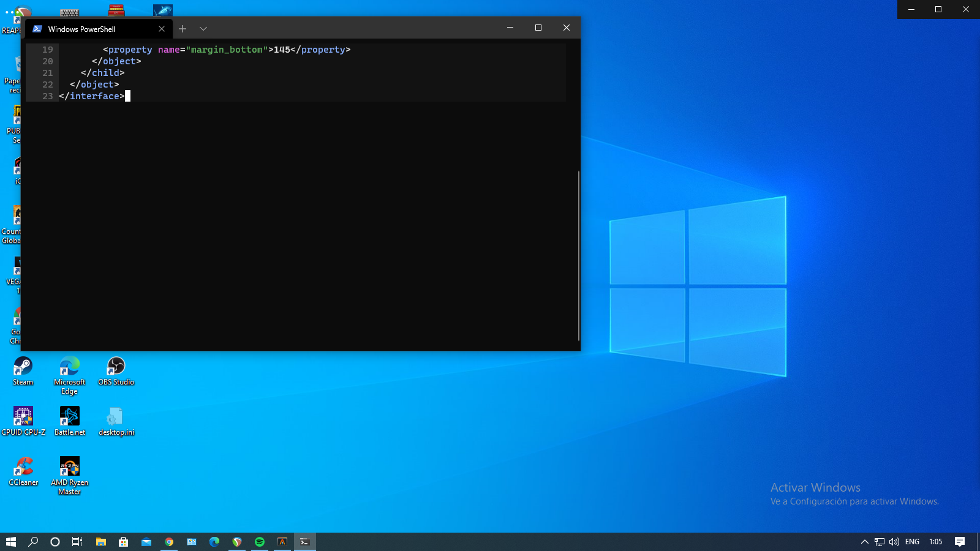Launch Google Chrome from the taskbar
Viewport: 980px width, 551px height.
coord(169,541)
